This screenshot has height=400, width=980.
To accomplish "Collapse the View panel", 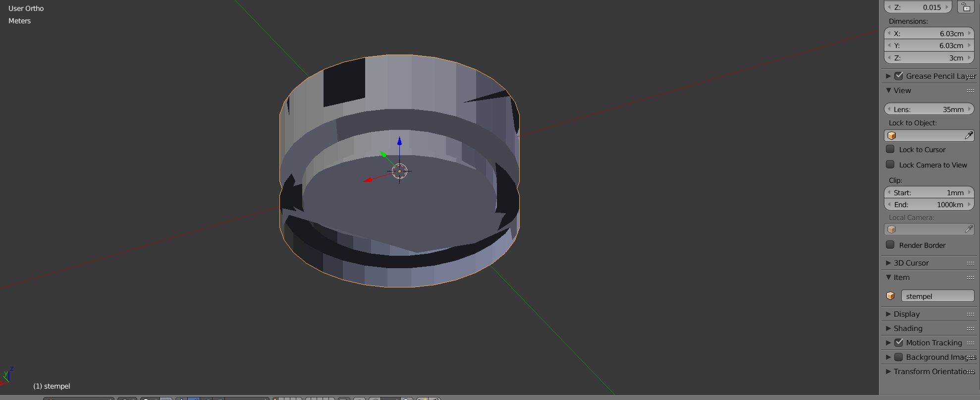I will (x=888, y=90).
